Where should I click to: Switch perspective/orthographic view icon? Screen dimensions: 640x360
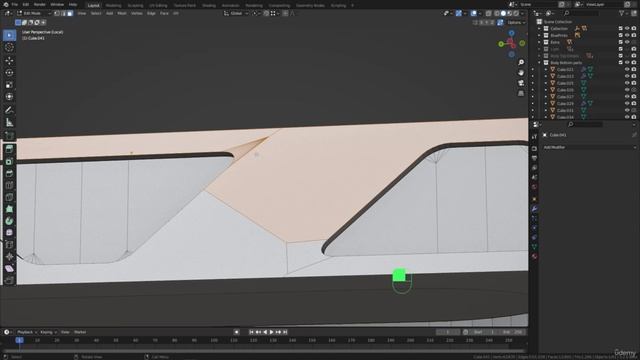(521, 93)
